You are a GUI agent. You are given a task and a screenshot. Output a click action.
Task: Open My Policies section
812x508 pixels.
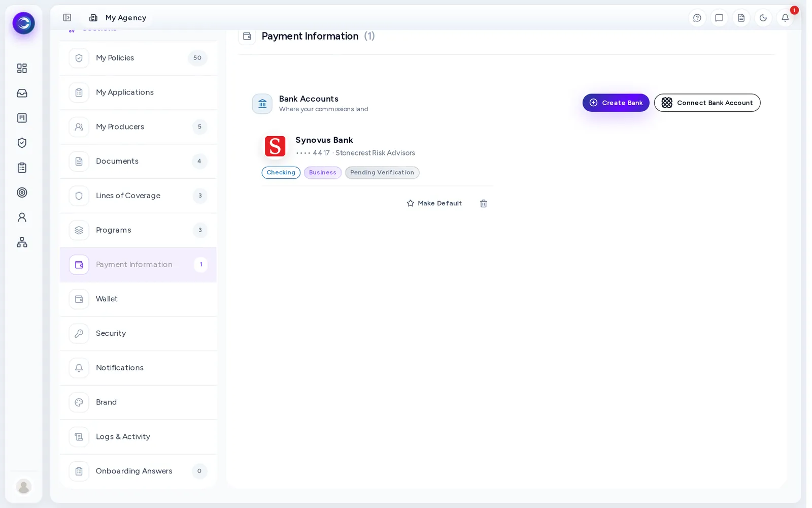click(138, 58)
